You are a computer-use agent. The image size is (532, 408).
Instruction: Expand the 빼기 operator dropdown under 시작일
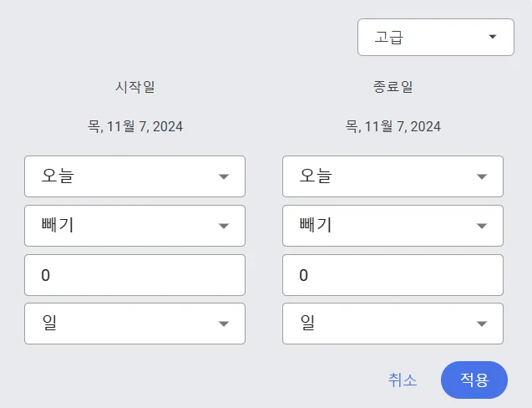(x=134, y=226)
